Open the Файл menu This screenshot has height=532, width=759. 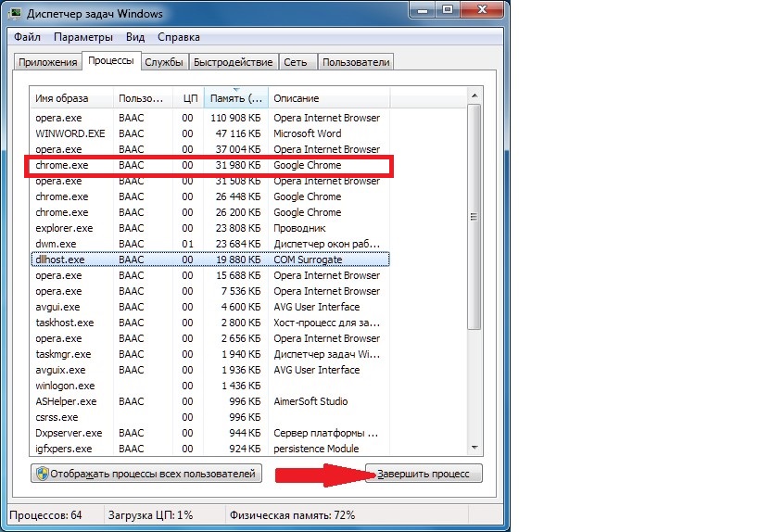coord(27,37)
